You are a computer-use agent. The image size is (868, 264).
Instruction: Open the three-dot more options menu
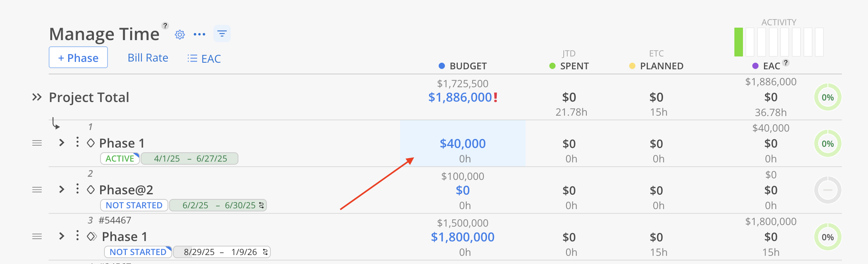click(x=199, y=35)
